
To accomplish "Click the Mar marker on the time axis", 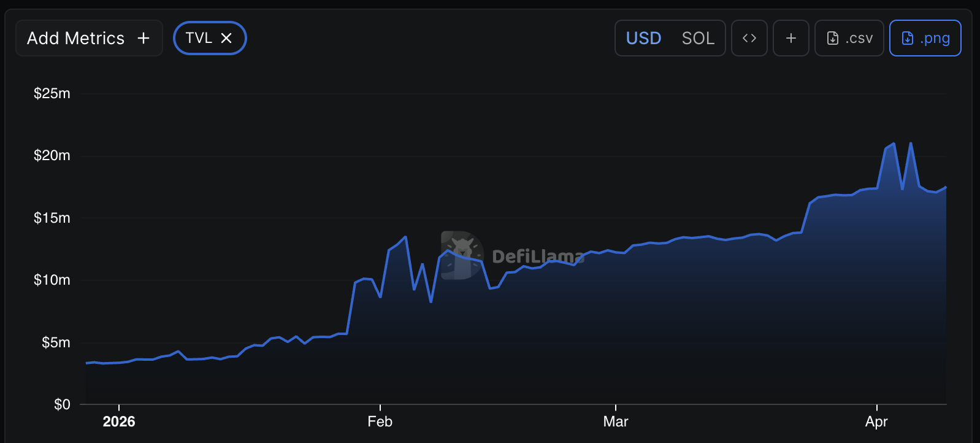I will [x=615, y=422].
